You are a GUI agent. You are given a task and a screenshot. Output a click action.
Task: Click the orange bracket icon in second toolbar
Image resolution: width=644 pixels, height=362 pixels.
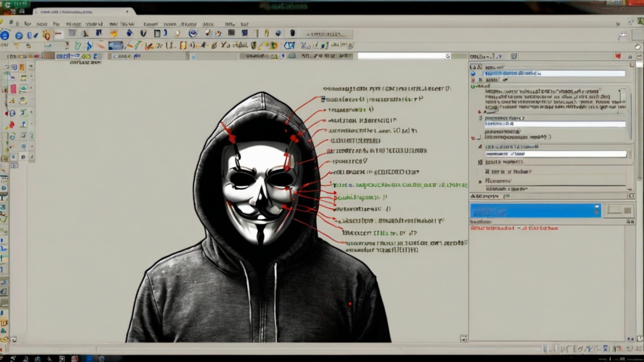click(x=183, y=45)
